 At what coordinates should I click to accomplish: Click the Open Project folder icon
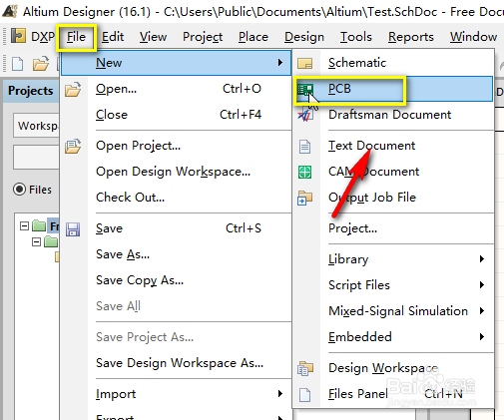coord(73,146)
